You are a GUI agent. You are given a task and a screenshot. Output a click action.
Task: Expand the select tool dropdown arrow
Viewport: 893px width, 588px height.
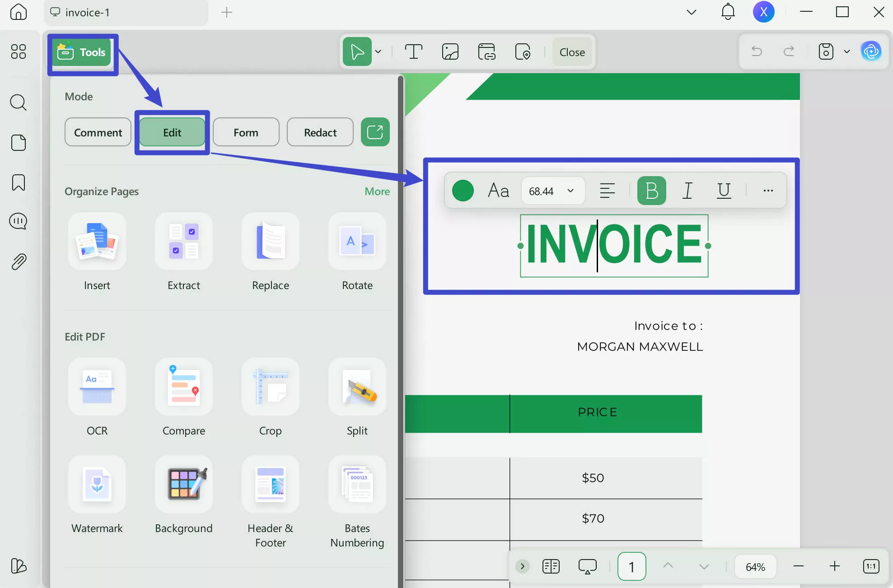(379, 51)
